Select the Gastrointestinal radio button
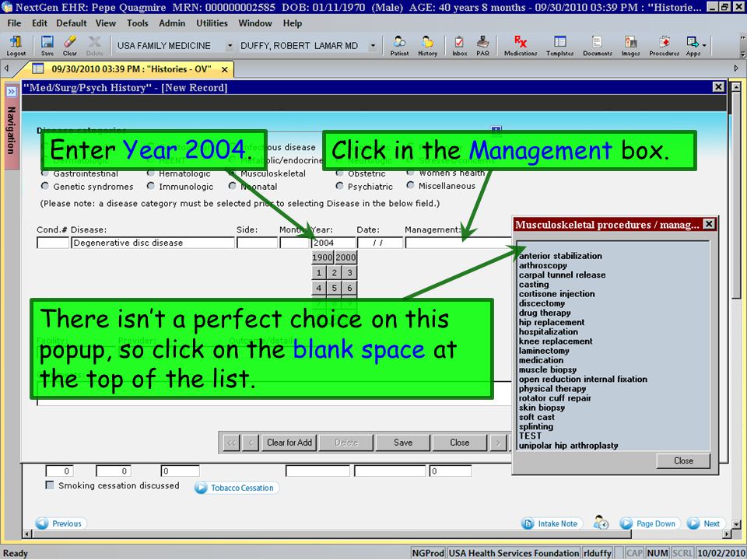The height and width of the screenshot is (560, 747). pyautogui.click(x=45, y=173)
